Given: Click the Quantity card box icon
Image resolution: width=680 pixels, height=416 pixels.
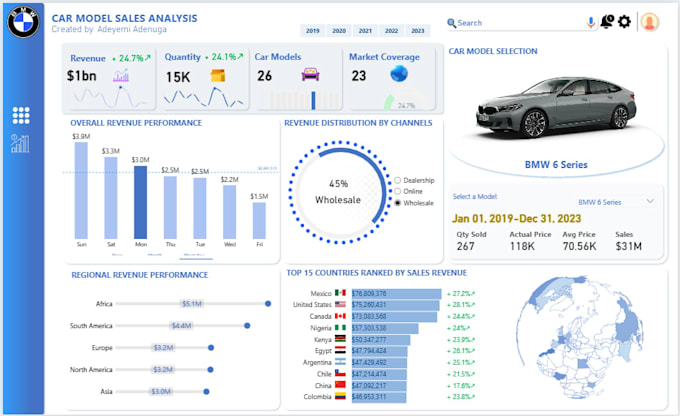Looking at the screenshot, I should point(218,75).
